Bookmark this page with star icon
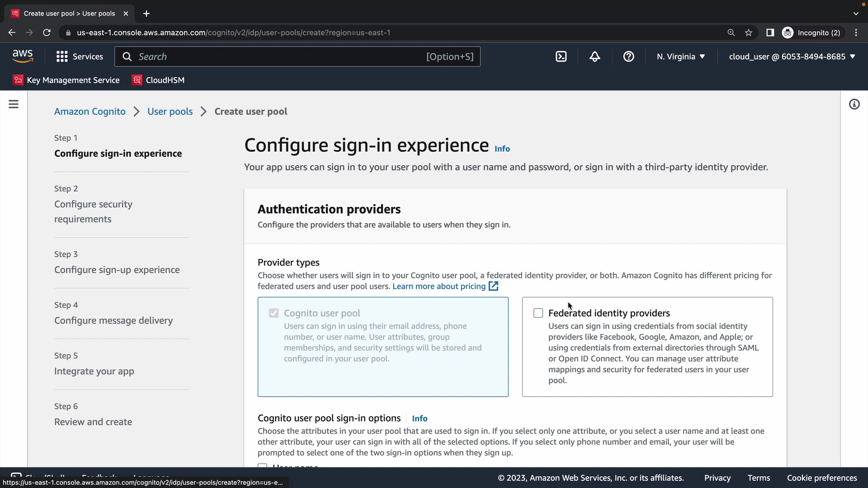Screen dimensions: 868x488 [749, 33]
